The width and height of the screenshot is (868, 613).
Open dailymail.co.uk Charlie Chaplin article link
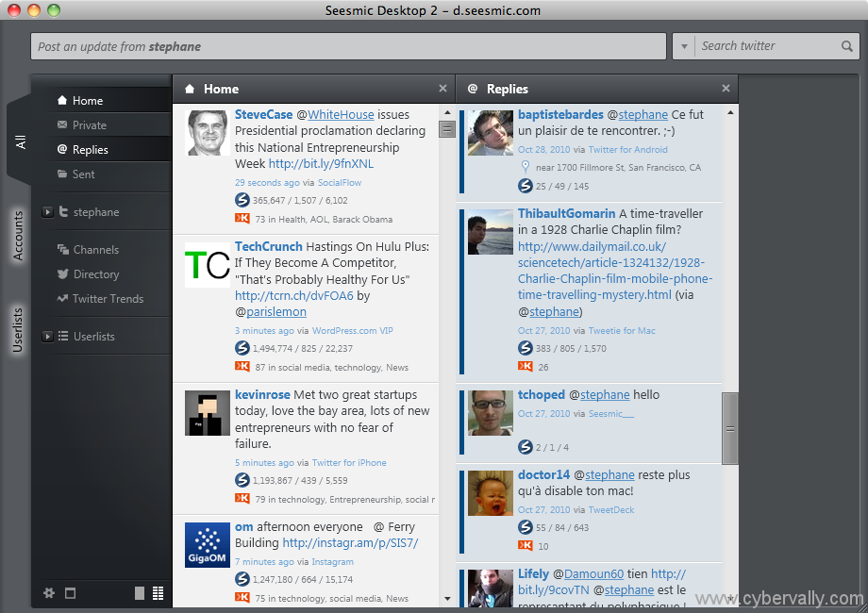(614, 271)
